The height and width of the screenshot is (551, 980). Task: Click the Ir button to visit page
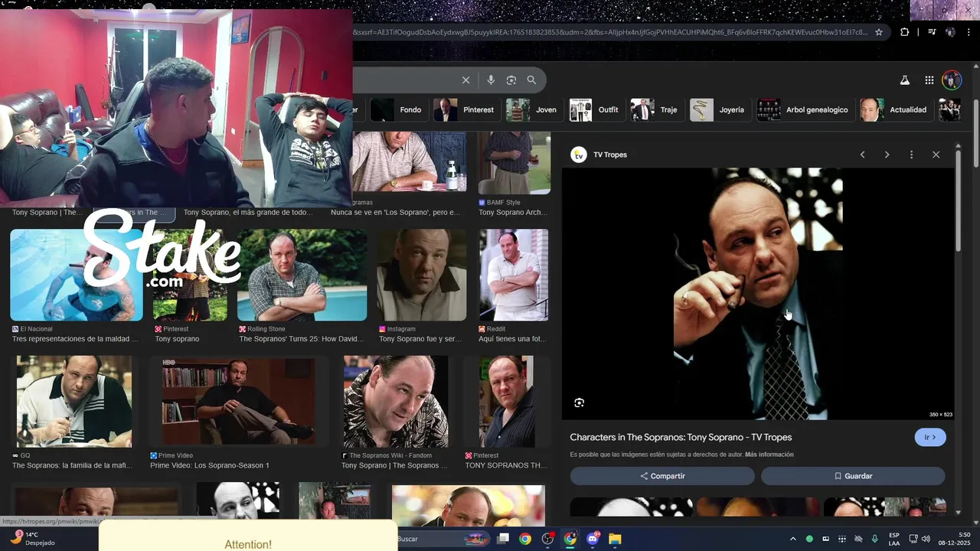pos(930,437)
